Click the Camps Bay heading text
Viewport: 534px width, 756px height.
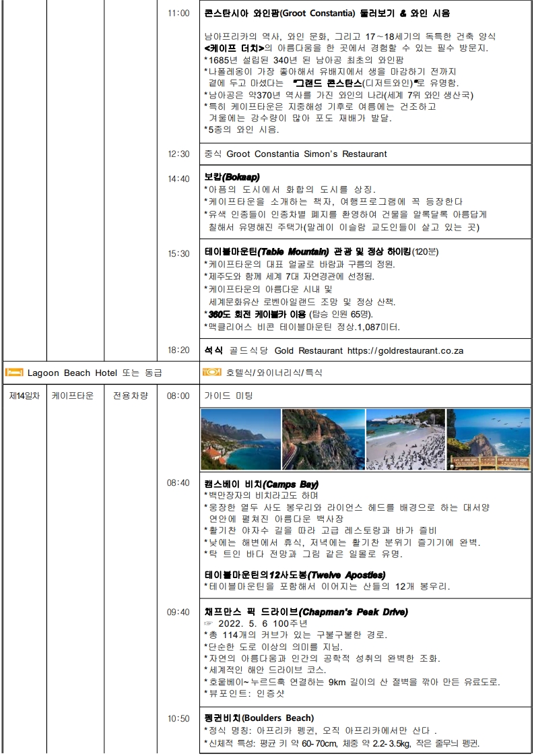pos(261,484)
